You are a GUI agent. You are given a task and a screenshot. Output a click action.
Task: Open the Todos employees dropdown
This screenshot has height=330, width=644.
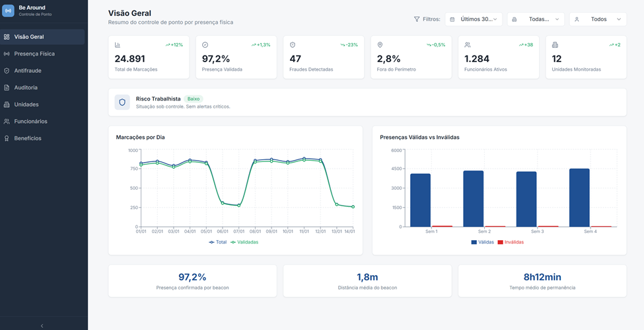click(x=598, y=19)
